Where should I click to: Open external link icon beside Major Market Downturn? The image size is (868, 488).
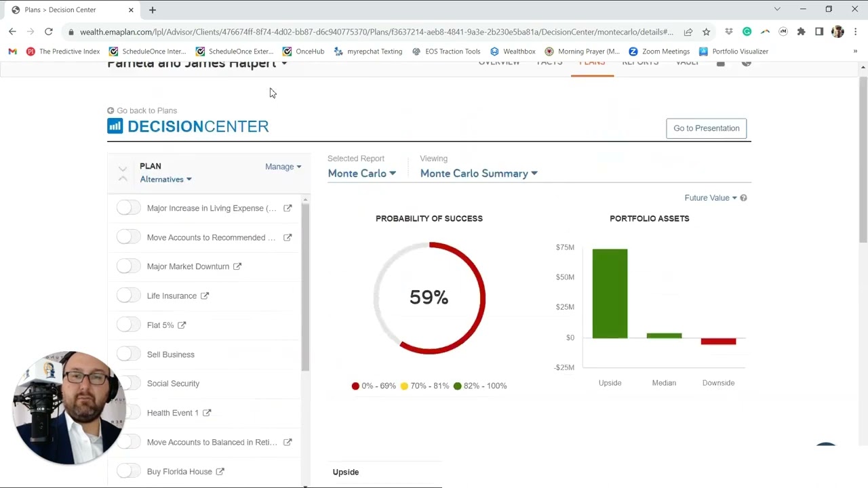tap(237, 266)
